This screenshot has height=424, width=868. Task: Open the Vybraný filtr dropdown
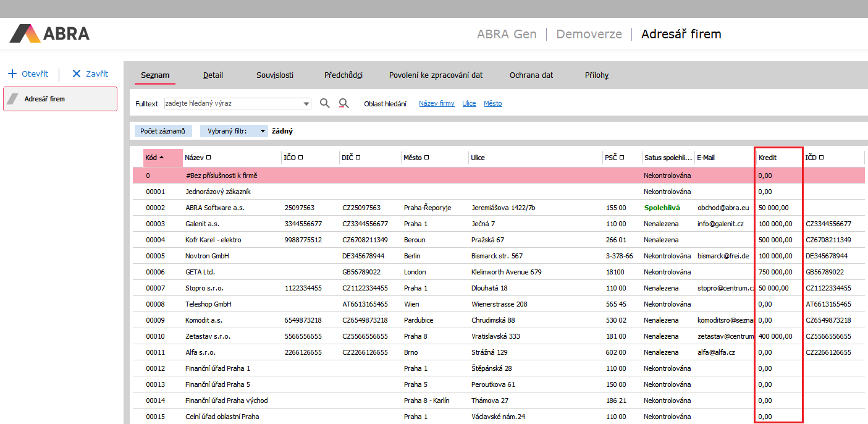[263, 131]
